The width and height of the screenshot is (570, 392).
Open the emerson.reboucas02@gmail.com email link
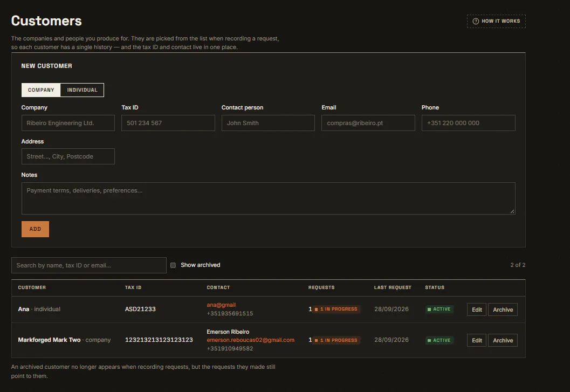click(x=250, y=340)
